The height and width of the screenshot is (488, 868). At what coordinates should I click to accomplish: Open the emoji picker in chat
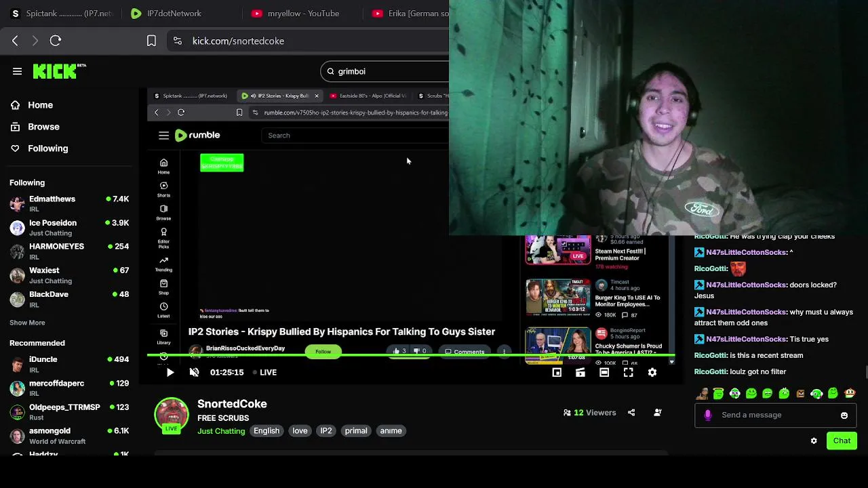(844, 415)
